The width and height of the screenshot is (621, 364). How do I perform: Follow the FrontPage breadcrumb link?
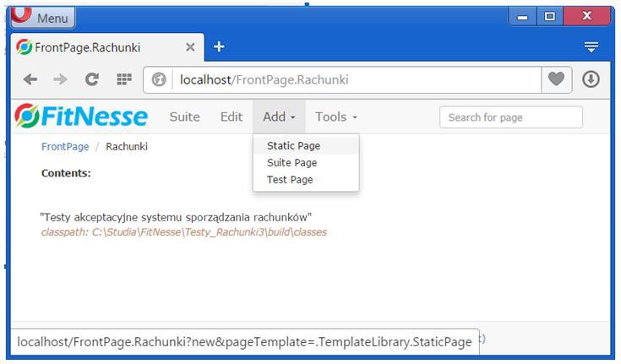[x=65, y=147]
